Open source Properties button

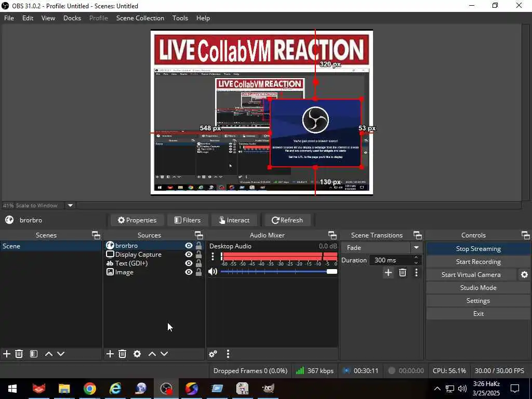click(137, 220)
